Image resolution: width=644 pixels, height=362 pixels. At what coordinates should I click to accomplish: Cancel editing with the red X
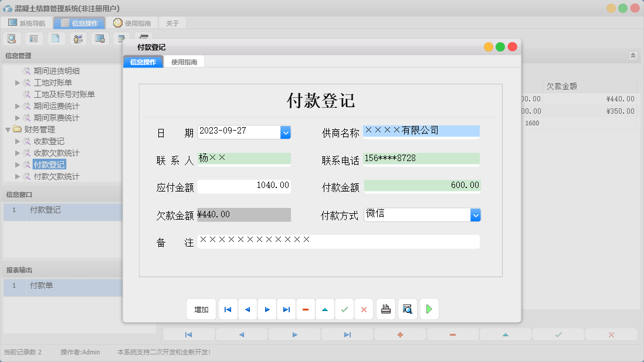364,309
